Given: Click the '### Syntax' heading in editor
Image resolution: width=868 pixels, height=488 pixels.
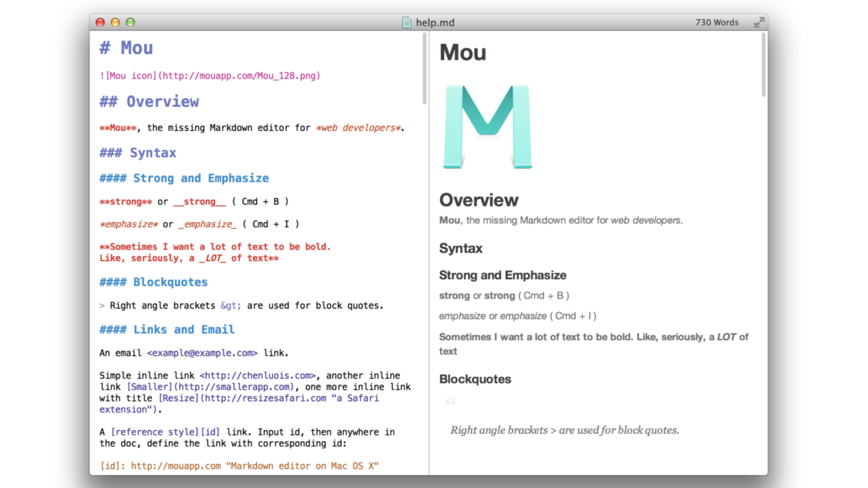Looking at the screenshot, I should point(138,153).
